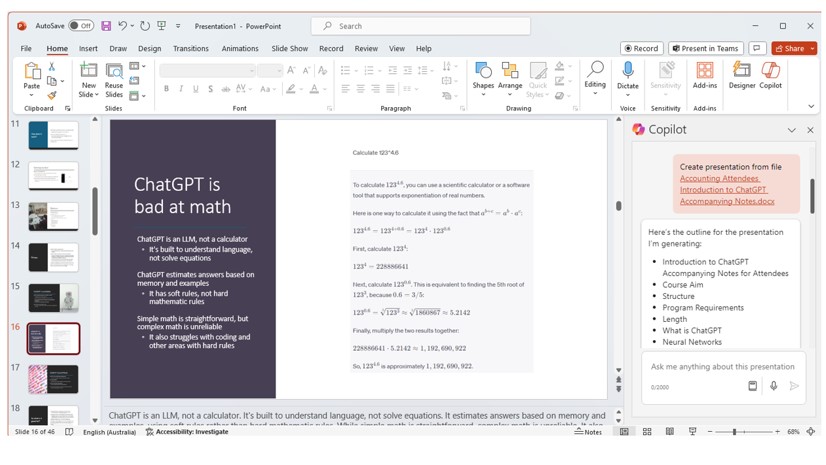Toggle the Notes pane in status bar
The image size is (826, 465).
tap(588, 432)
